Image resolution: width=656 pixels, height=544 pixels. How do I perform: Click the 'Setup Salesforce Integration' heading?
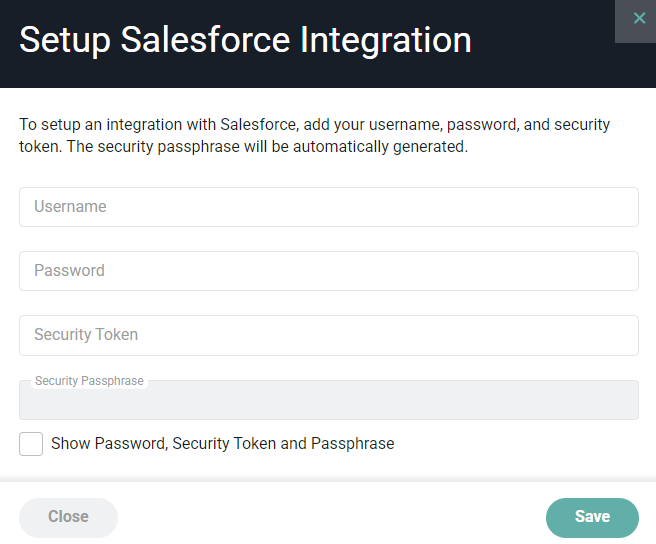(x=245, y=41)
